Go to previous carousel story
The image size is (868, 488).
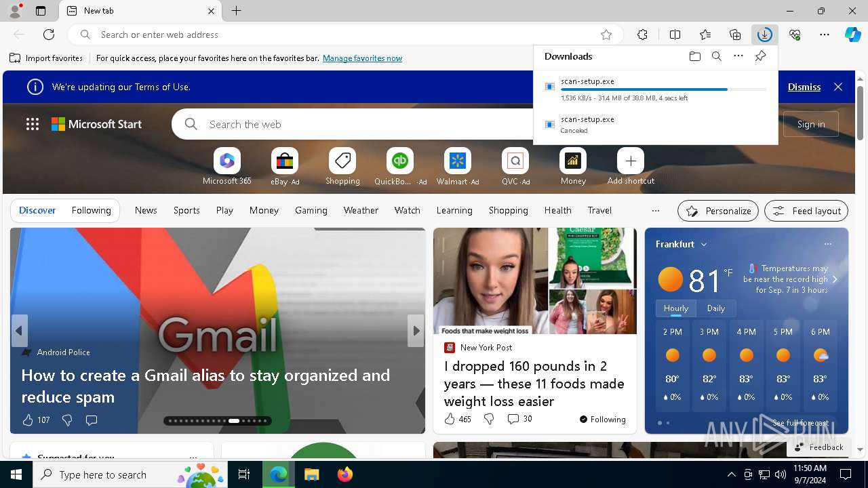tap(19, 331)
